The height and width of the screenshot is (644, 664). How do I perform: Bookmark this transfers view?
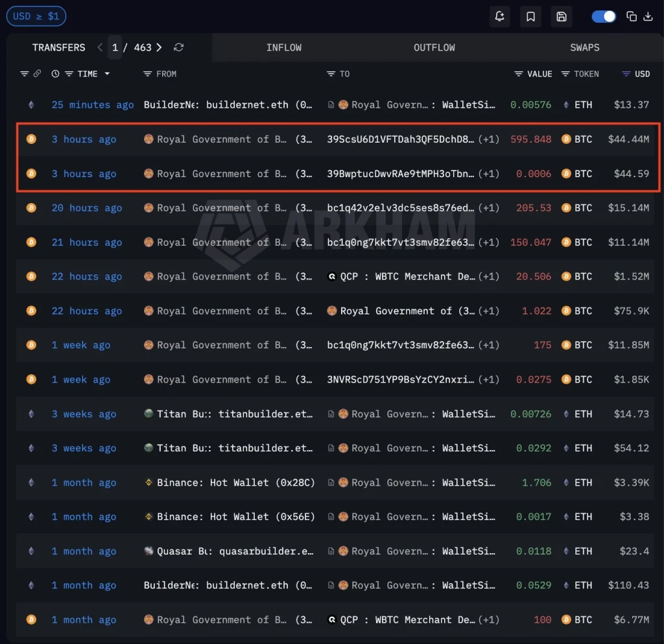[x=530, y=16]
